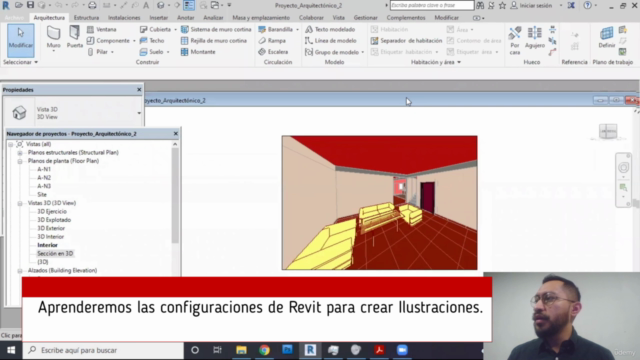Choose the Suelo floor tool
Screen dimensions: 640x360
pyautogui.click(x=151, y=52)
